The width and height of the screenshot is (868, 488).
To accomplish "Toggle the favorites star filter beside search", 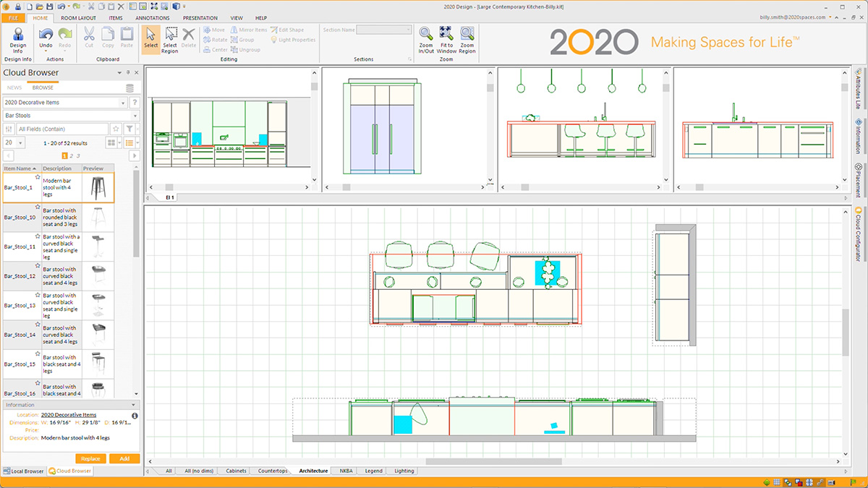I will coord(116,129).
